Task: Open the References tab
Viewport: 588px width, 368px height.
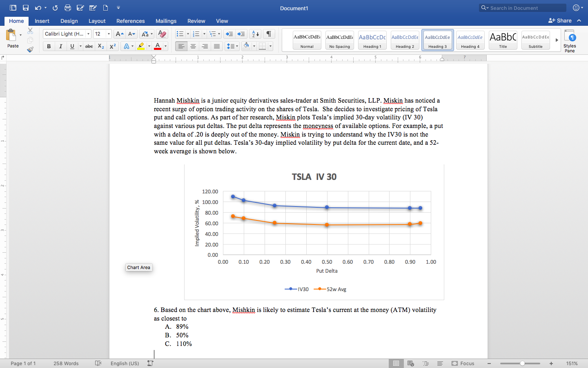Action: coord(130,21)
